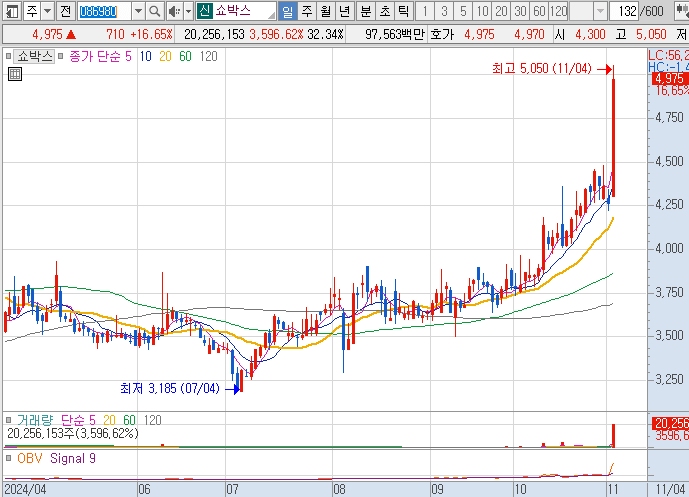Expand the stock code history dropdown
This screenshot has width=689, height=497.
point(138,11)
